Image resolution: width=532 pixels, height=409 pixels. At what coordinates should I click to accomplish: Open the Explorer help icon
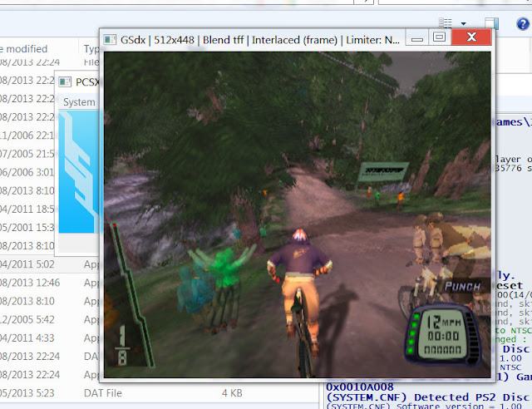coord(523,24)
